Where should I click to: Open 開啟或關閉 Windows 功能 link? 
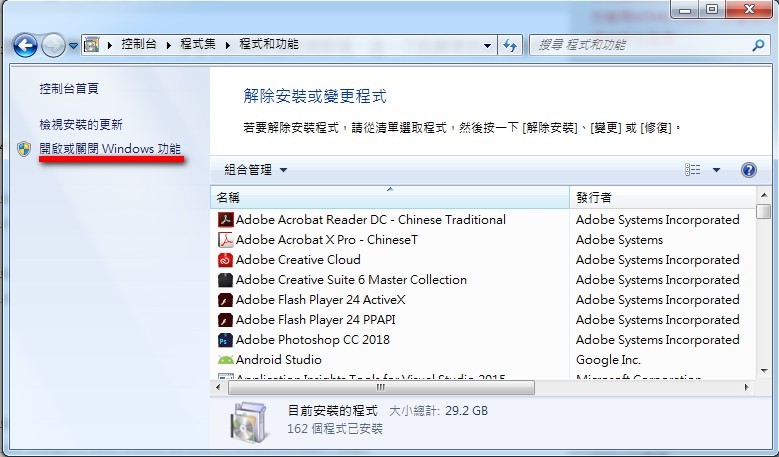click(x=110, y=149)
